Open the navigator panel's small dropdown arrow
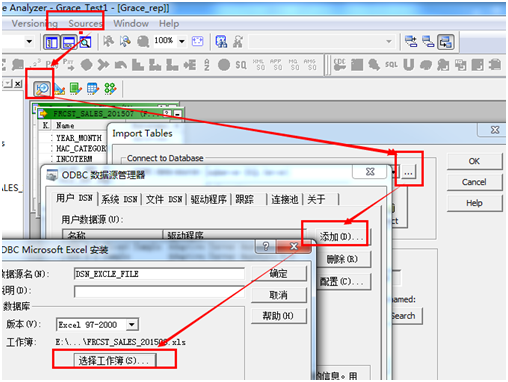This screenshot has width=508, height=382. [7, 83]
